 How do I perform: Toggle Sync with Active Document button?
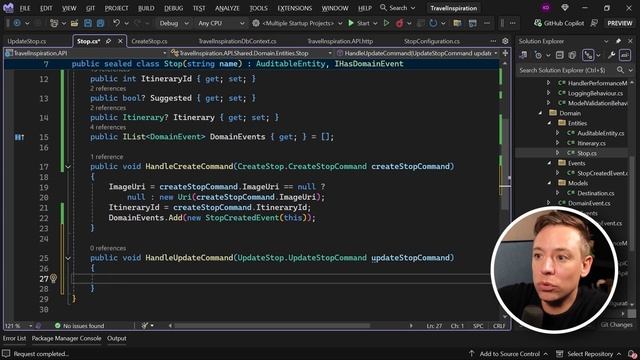588,55
